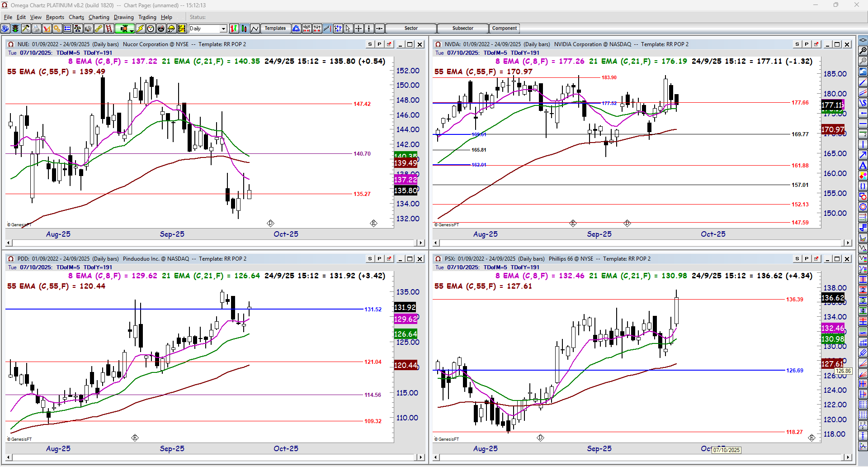Toggle the P button on PDD chart
Viewport: 868px width, 467px height.
click(379, 259)
